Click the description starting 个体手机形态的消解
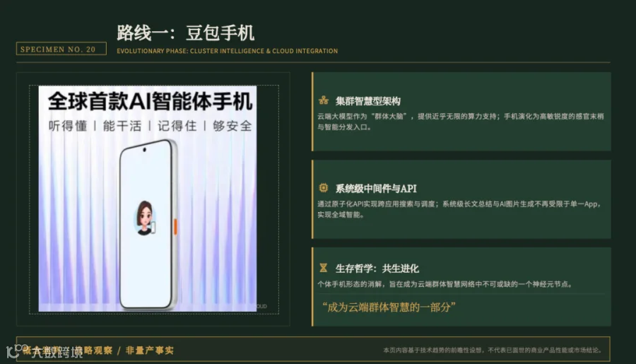This screenshot has height=364, width=636. [x=445, y=284]
